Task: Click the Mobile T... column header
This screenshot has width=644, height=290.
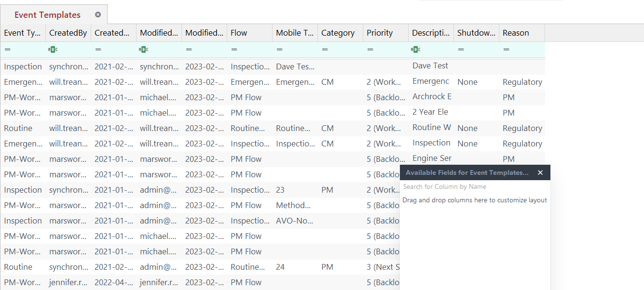Action: coord(295,33)
